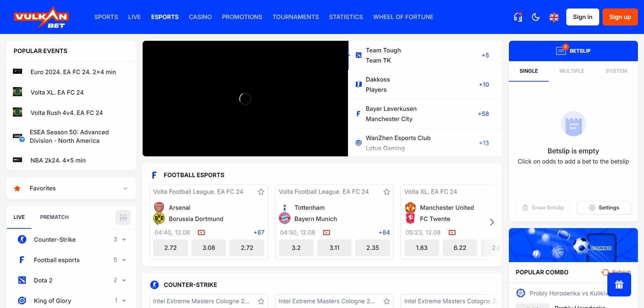Favorite the Arsenal match star
The image size is (644, 308).
tap(261, 192)
